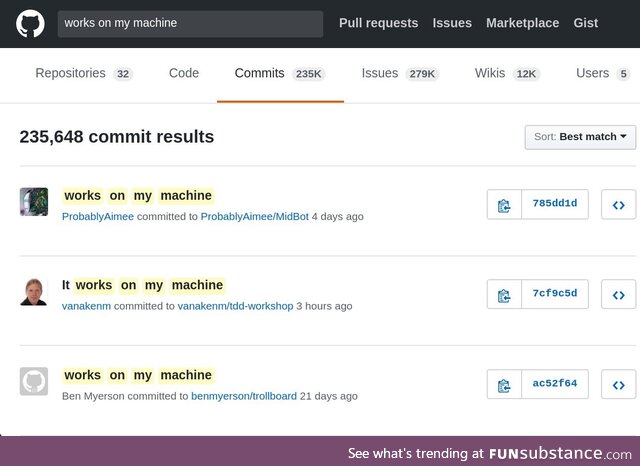640x466 pixels.
Task: Switch to the Code results tab
Action: (x=184, y=73)
